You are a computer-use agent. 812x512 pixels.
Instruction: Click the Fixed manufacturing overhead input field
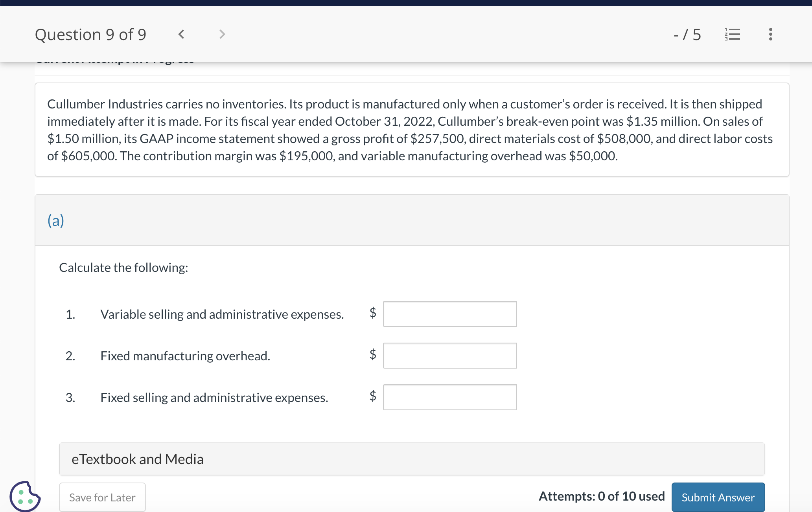[x=449, y=356]
